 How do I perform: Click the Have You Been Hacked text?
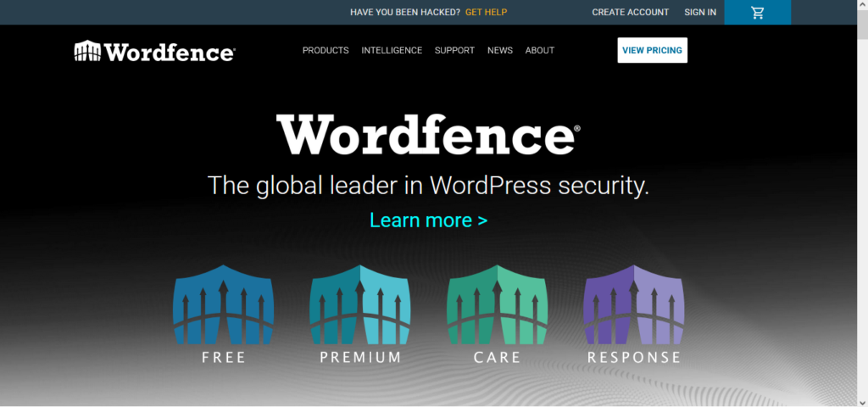click(x=405, y=12)
